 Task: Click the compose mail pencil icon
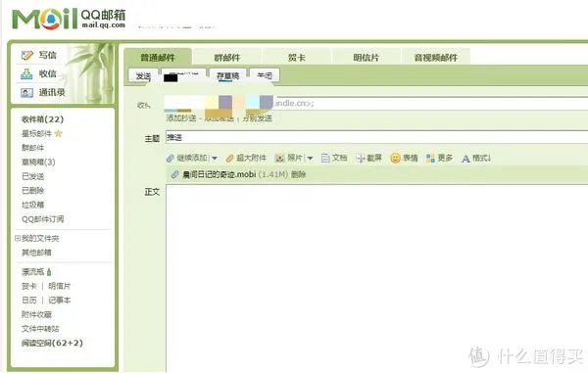27,56
